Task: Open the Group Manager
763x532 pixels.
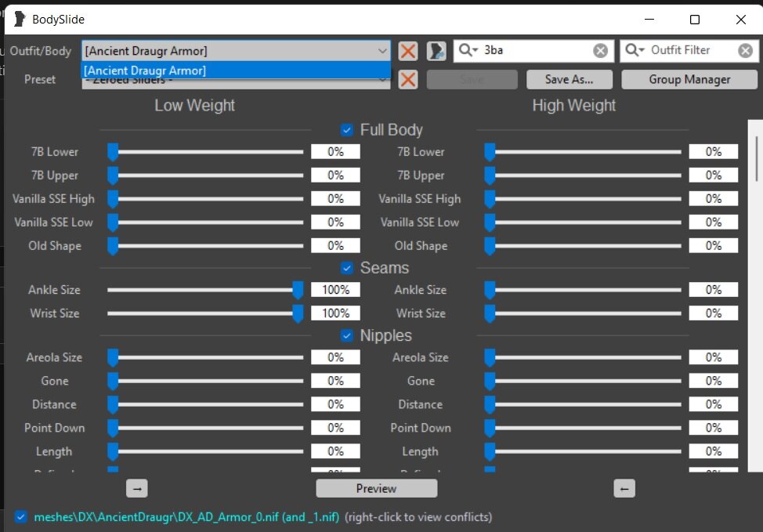Action: pos(689,79)
